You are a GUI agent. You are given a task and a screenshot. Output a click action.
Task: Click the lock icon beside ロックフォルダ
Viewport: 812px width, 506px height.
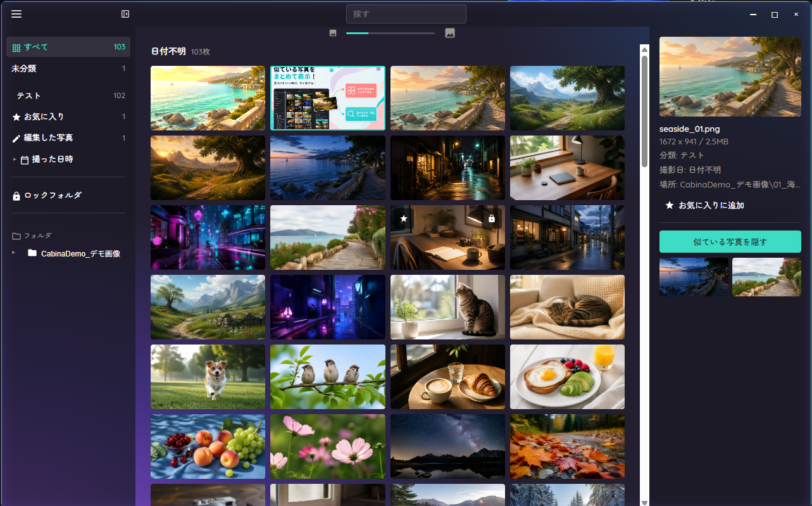[16, 196]
